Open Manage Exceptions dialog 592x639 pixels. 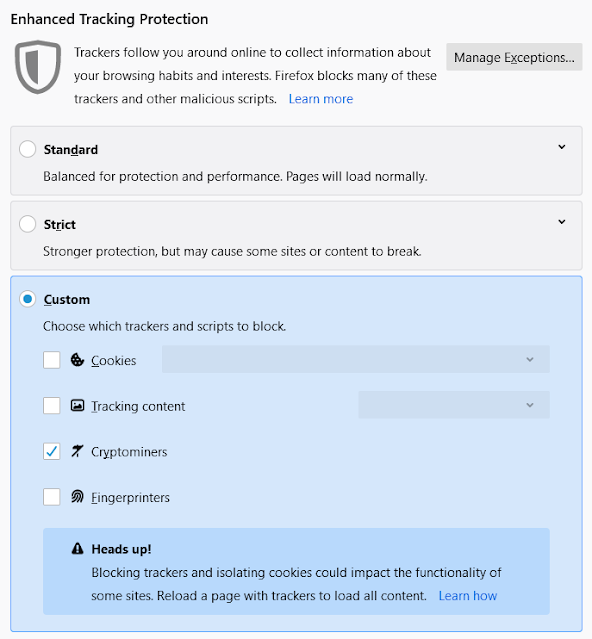coord(514,57)
